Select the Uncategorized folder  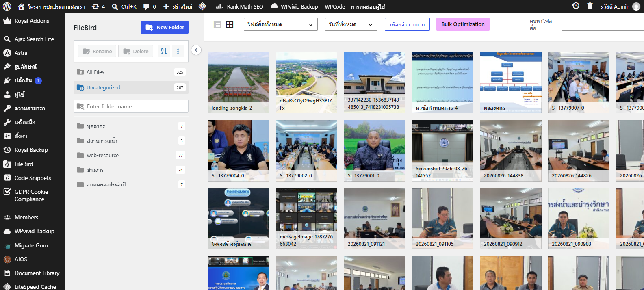[131, 87]
